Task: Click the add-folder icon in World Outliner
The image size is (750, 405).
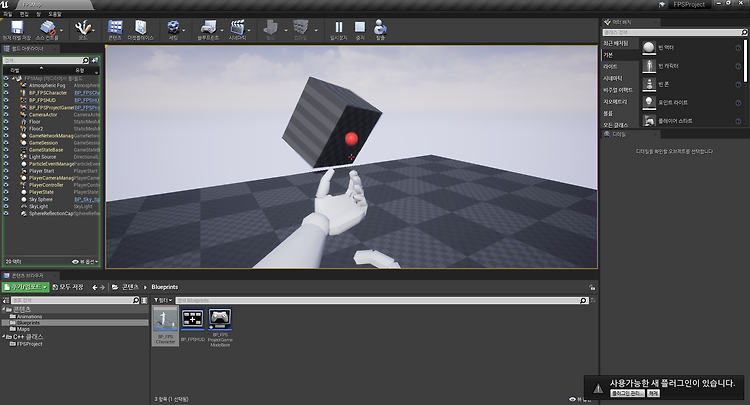Action: [x=95, y=60]
